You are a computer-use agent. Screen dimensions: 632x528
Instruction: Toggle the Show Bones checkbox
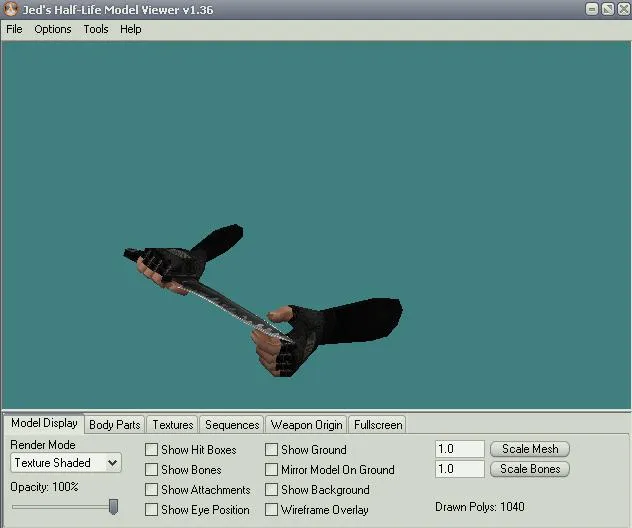pyautogui.click(x=152, y=470)
